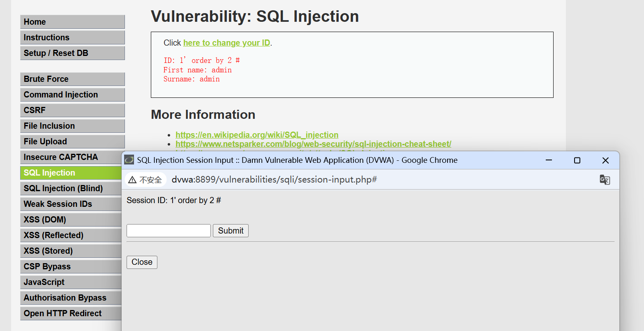644x331 pixels.
Task: Open the Brute Force vulnerability page
Action: 72,79
